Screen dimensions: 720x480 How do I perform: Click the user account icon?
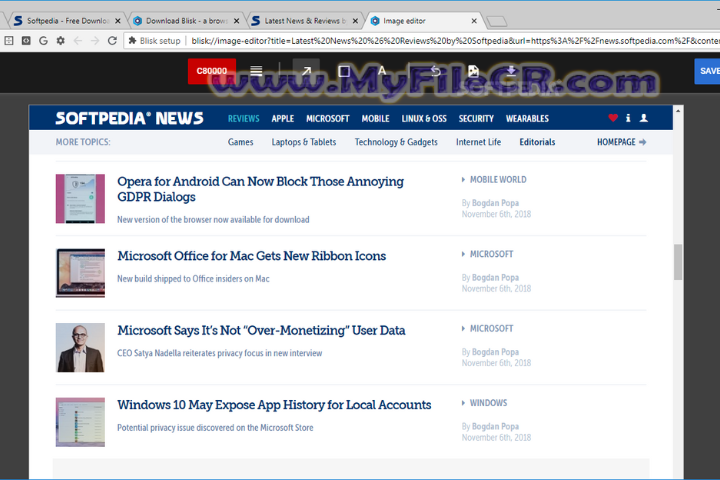(x=644, y=118)
